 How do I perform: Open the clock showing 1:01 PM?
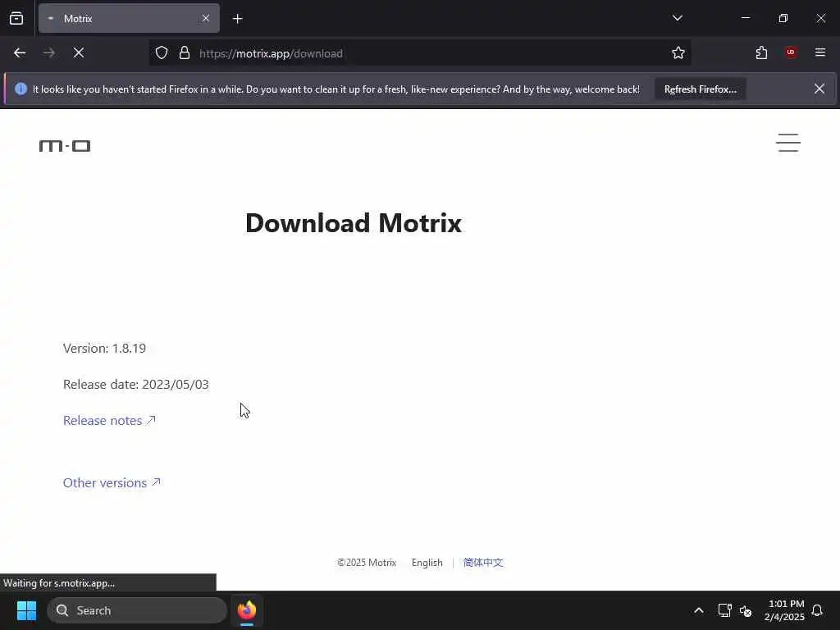(784, 610)
